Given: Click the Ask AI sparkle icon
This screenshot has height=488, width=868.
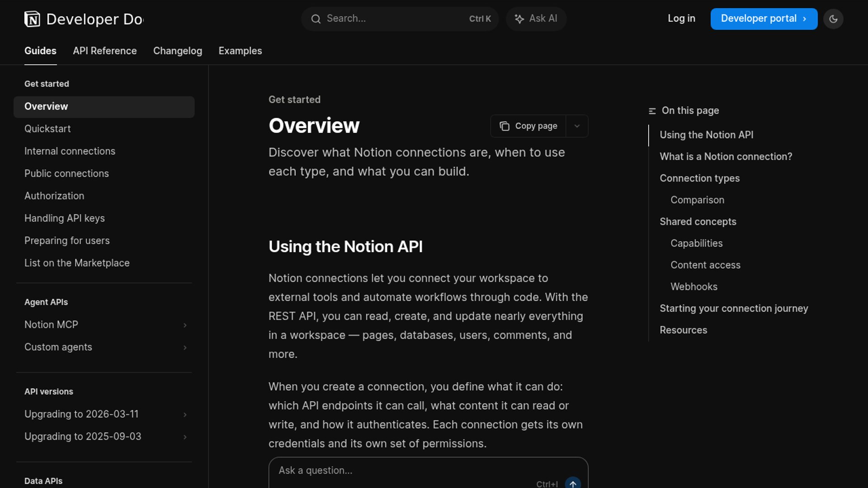Looking at the screenshot, I should click(519, 19).
